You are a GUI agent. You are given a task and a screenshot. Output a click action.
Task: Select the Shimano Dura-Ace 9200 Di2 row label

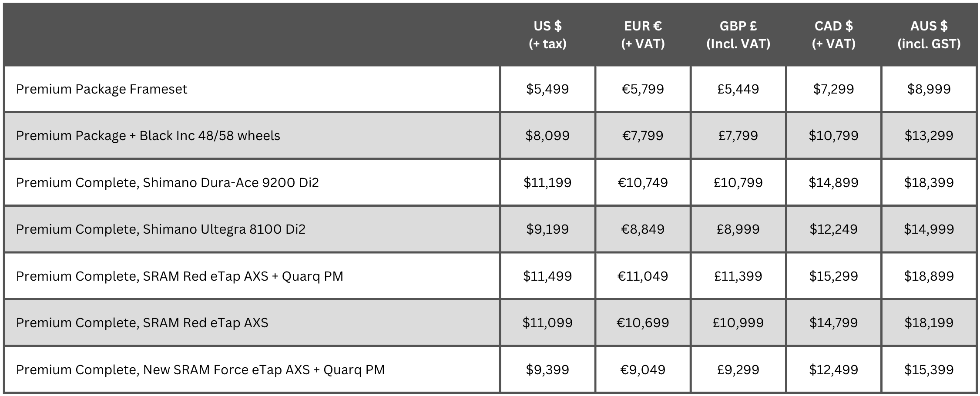pos(167,182)
